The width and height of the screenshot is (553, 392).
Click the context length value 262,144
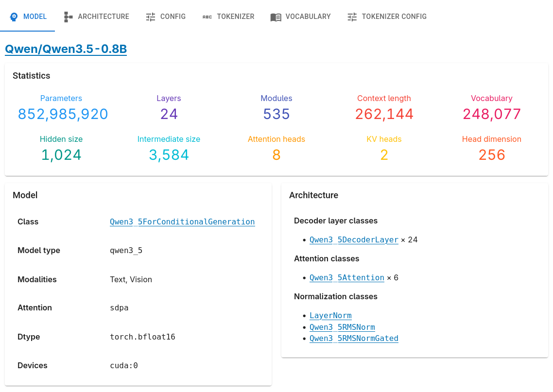click(x=384, y=114)
